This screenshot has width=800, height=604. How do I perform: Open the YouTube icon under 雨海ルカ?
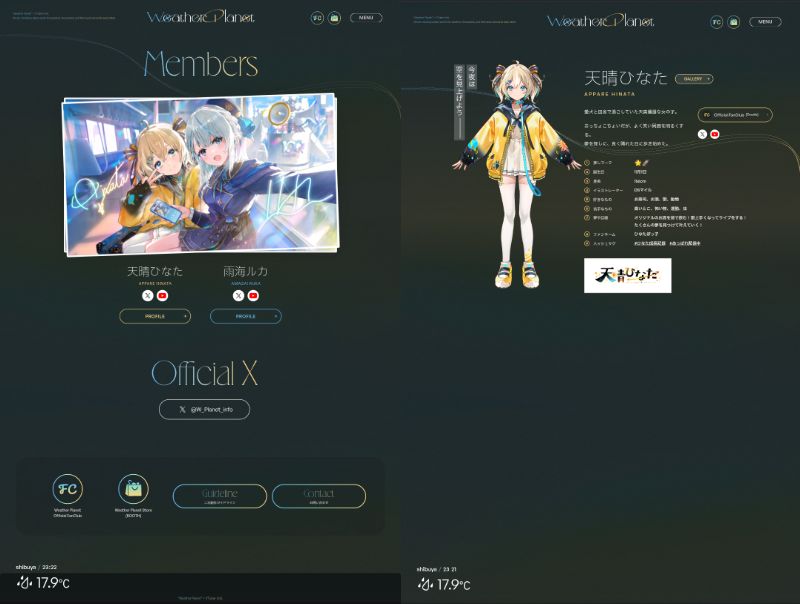253,295
